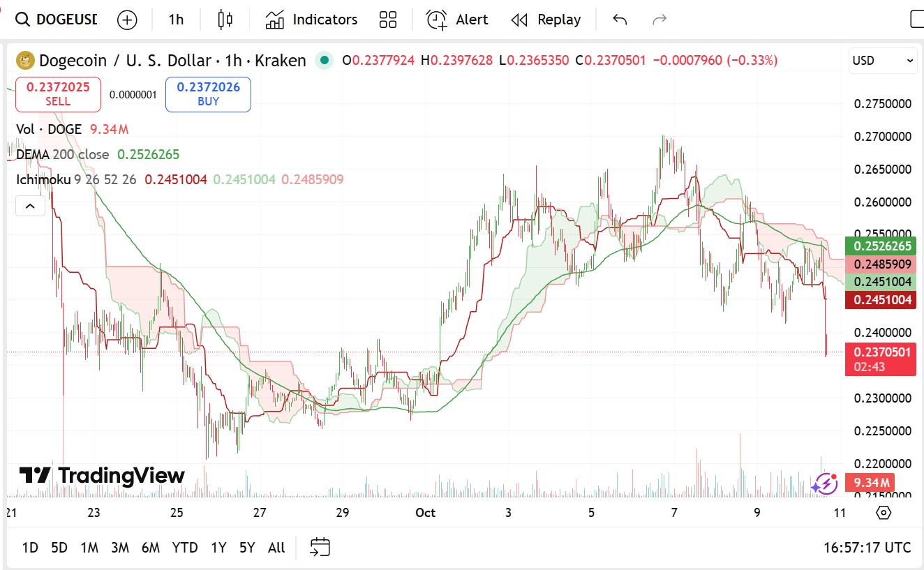
Task: Click the 0.2300000 price scale level
Action: [x=882, y=398]
